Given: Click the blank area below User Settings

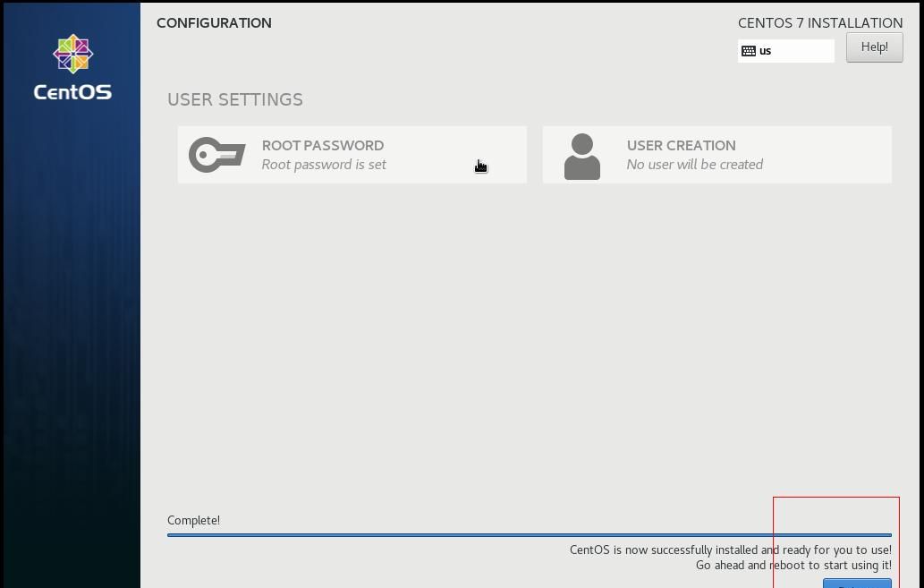Looking at the screenshot, I should point(528,340).
